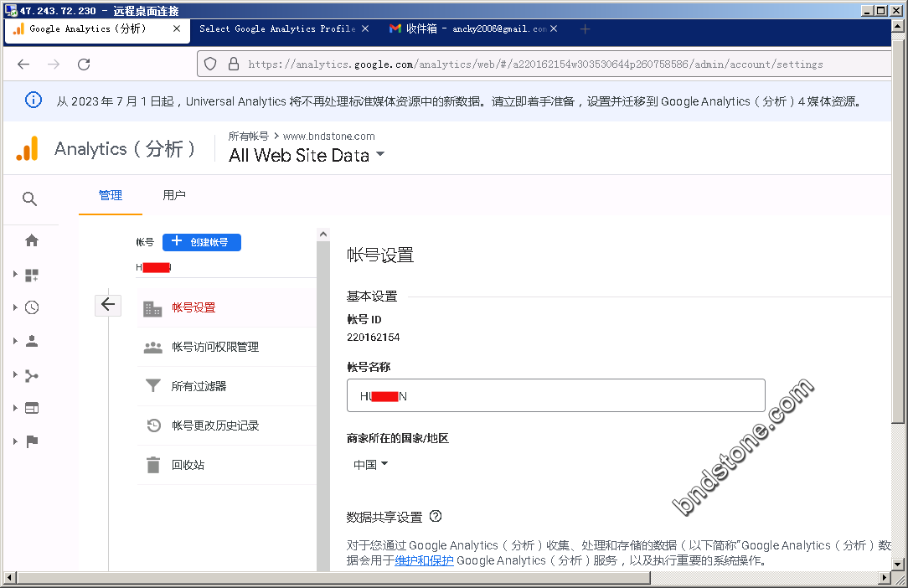The image size is (908, 588).
Task: Open the 回收站 menu item
Action: (x=226, y=465)
